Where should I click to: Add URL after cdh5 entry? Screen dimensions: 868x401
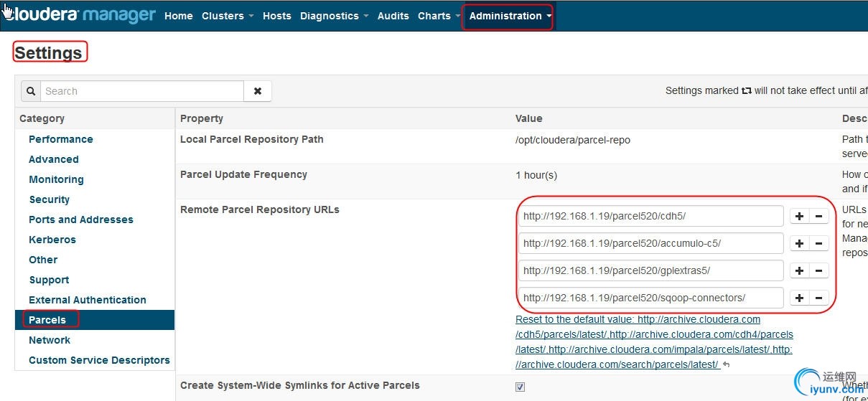(799, 216)
